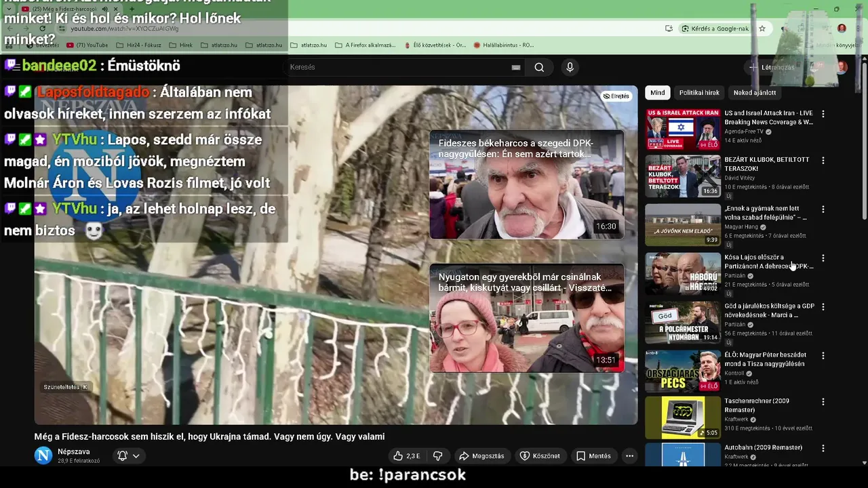This screenshot has height=488, width=868.
Task: Open the Létrehozás create button
Action: [x=771, y=67]
